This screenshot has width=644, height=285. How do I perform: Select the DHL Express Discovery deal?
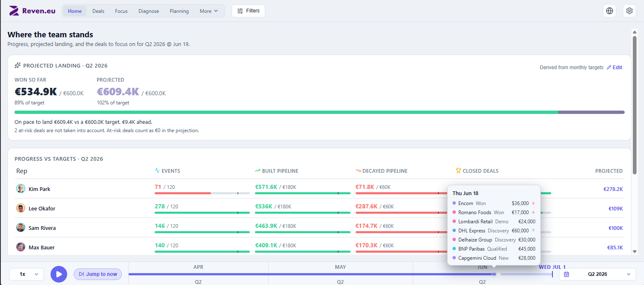click(x=494, y=231)
